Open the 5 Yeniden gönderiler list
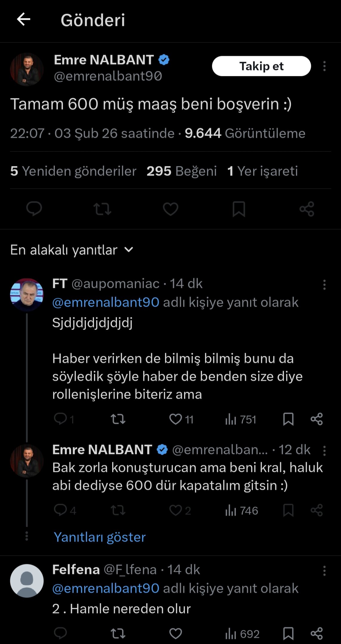This screenshot has height=644, width=341. pyautogui.click(x=73, y=171)
